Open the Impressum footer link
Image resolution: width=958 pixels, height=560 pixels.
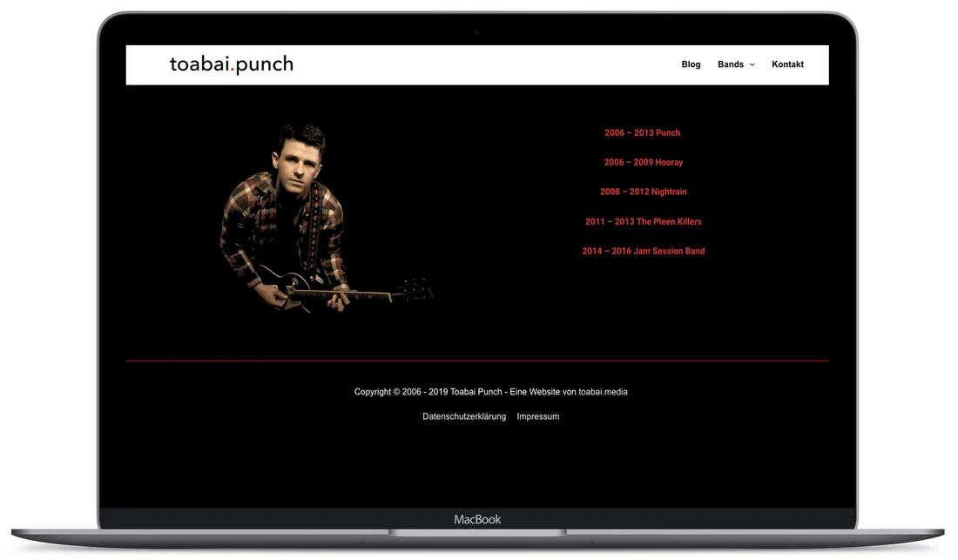(x=537, y=416)
